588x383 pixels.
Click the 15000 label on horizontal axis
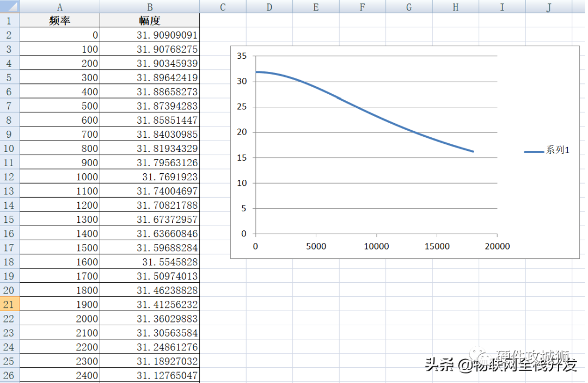point(437,246)
